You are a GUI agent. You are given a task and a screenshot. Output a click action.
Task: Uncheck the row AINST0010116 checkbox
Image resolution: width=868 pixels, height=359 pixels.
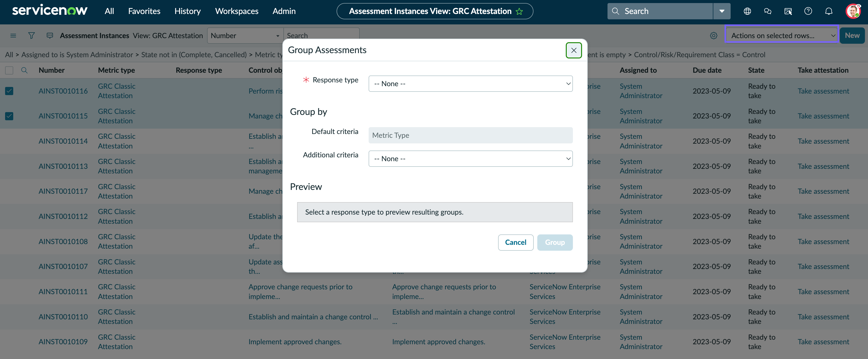[9, 91]
